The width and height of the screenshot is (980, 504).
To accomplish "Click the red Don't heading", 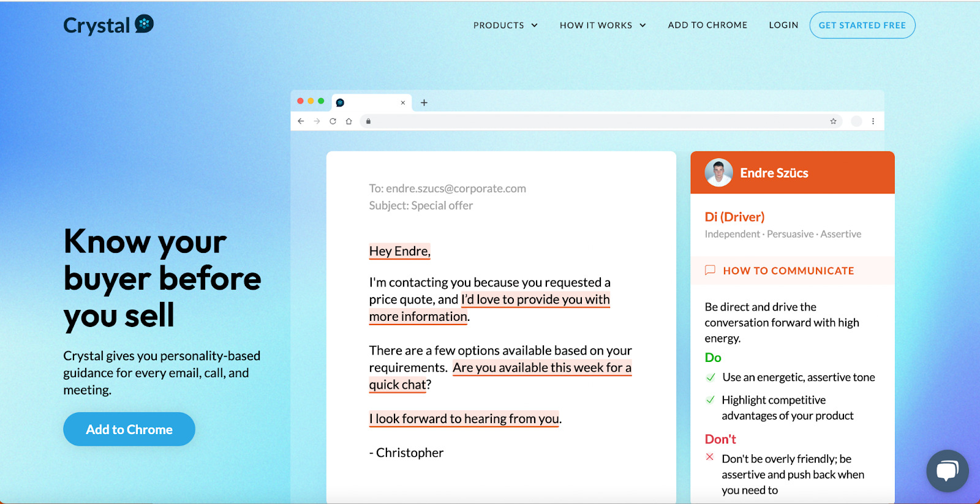I will pos(720,439).
